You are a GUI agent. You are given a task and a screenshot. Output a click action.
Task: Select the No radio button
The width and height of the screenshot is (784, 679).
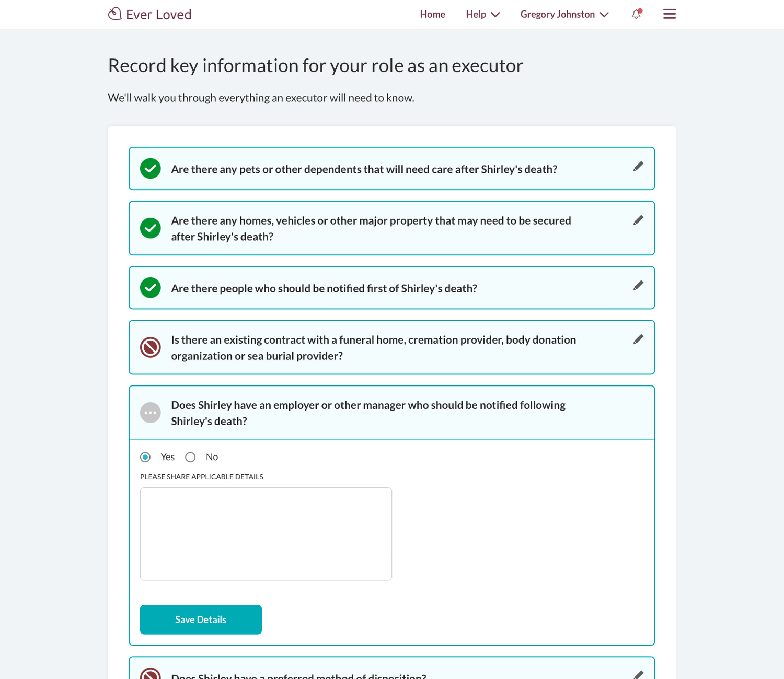191,457
